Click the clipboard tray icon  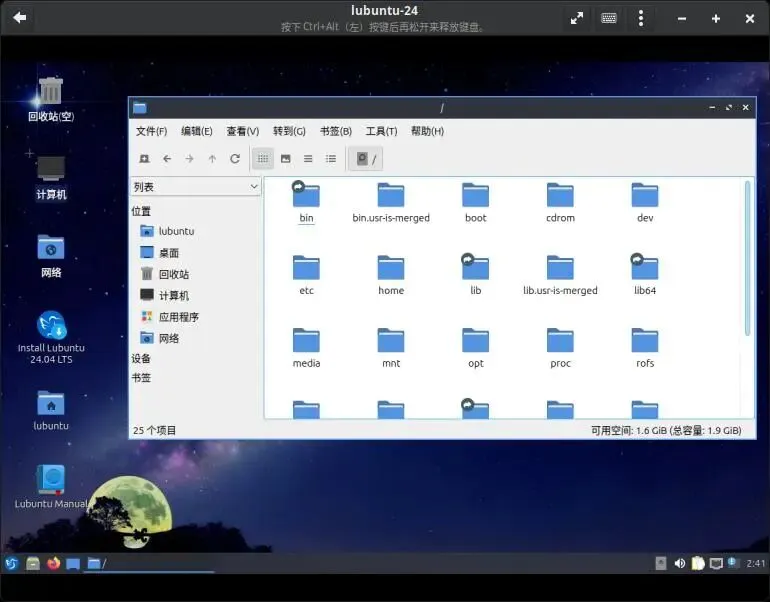(698, 563)
